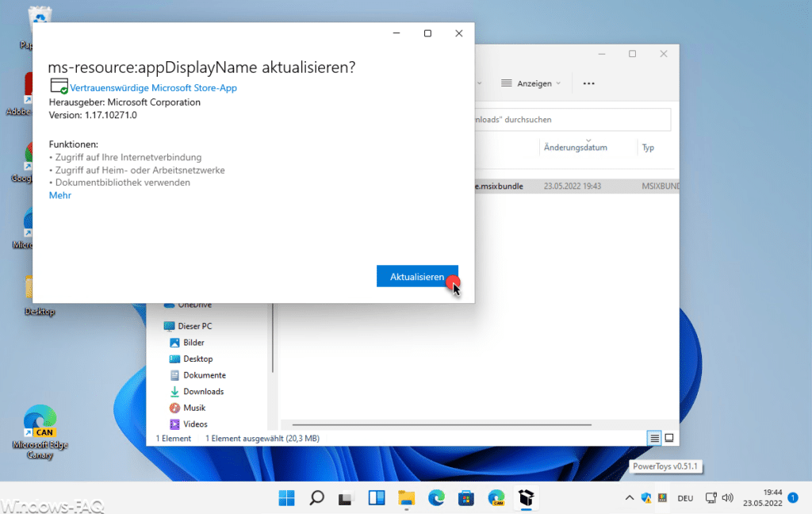
Task: Click the Downloads arrow icon
Action: click(174, 391)
